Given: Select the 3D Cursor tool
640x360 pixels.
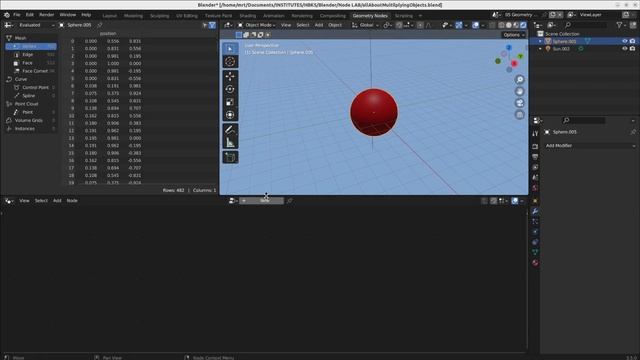Looking at the screenshot, I should [230, 62].
